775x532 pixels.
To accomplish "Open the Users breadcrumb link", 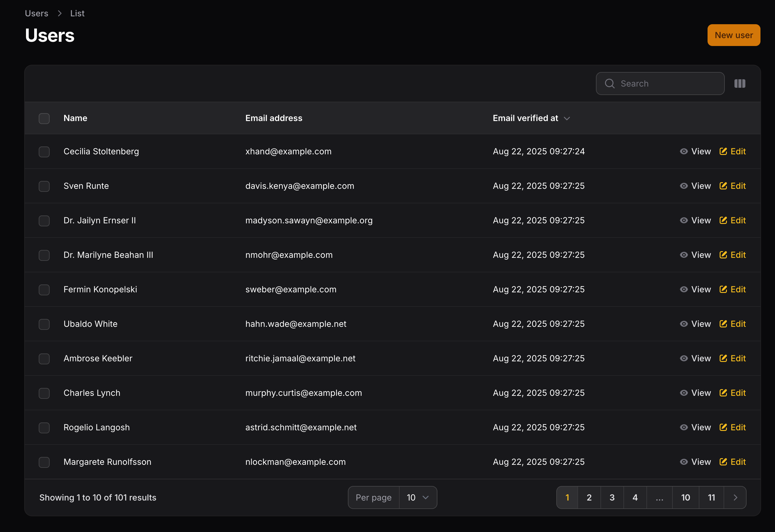I will 37,13.
